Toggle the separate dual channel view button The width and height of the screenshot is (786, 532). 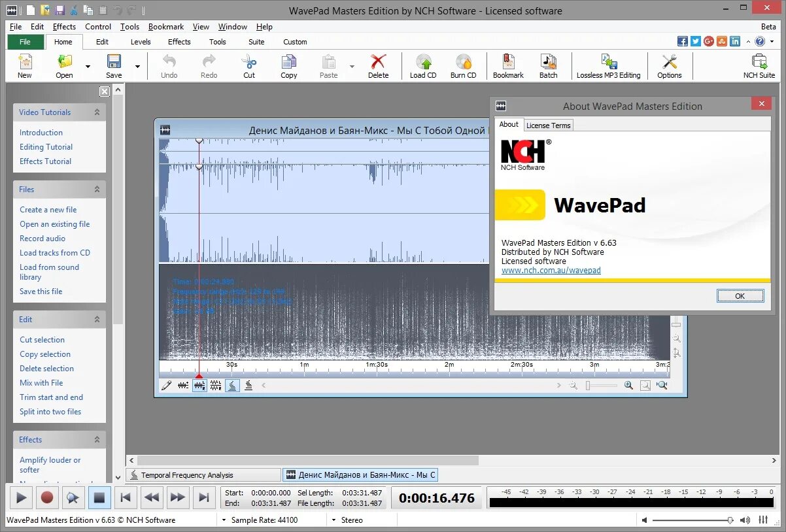tap(216, 386)
